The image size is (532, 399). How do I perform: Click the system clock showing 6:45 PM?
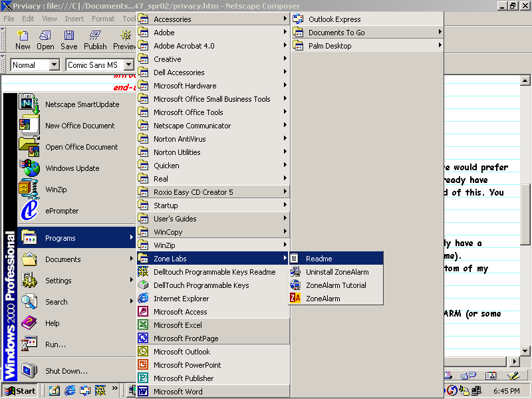point(507,391)
